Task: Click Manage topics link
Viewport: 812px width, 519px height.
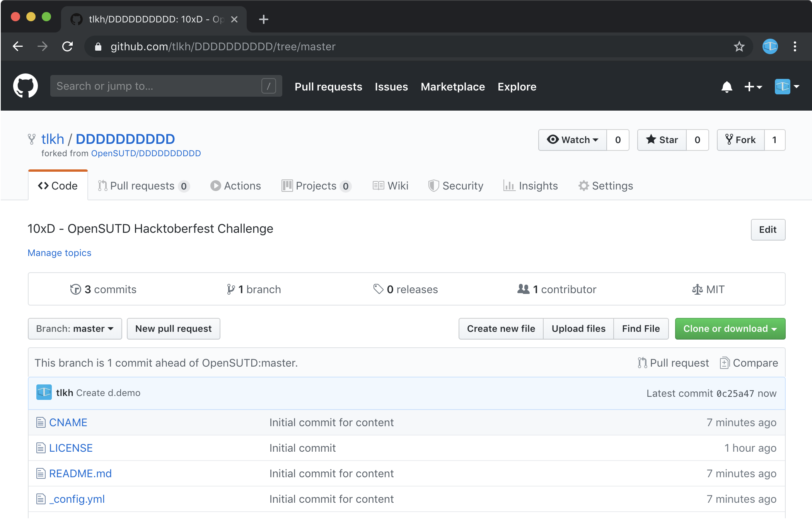Action: (60, 253)
